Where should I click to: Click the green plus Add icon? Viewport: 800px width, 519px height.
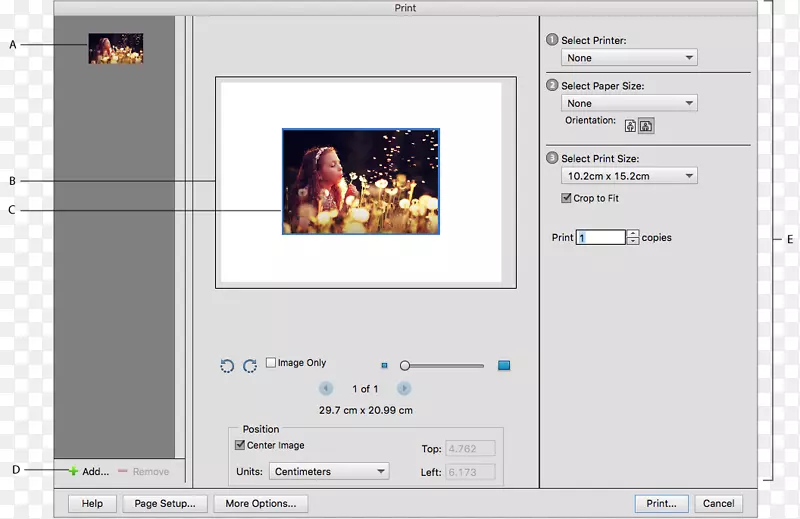73,471
